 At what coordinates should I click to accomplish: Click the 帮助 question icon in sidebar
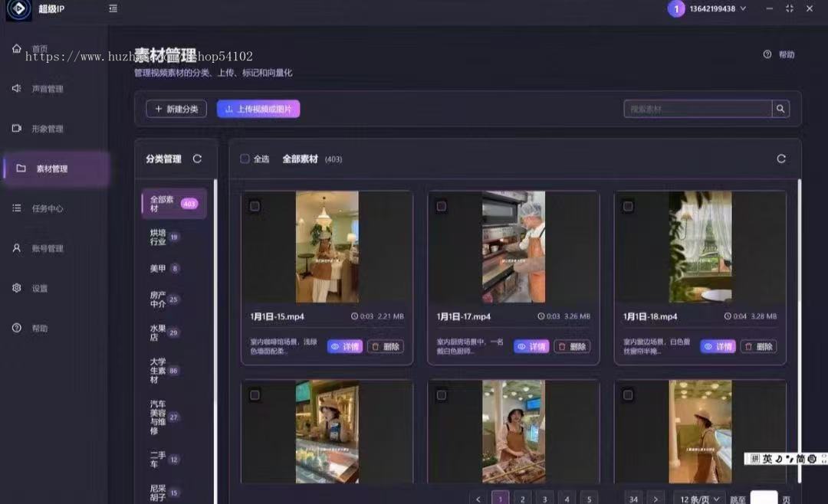17,328
